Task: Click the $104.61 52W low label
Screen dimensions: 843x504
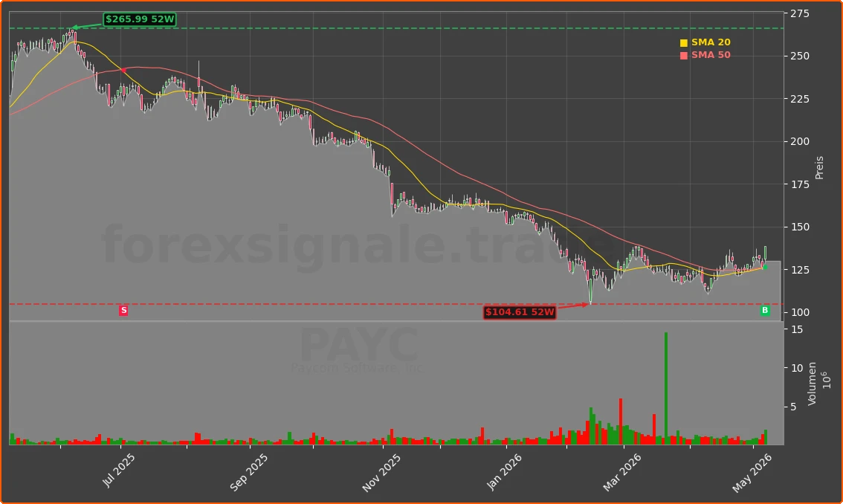Action: (x=520, y=312)
